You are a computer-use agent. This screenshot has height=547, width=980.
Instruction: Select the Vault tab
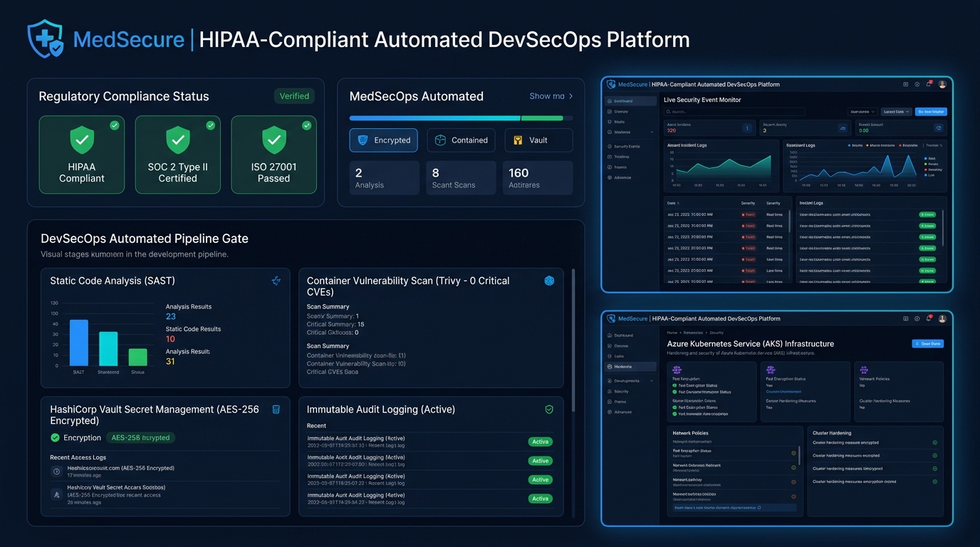pyautogui.click(x=538, y=140)
